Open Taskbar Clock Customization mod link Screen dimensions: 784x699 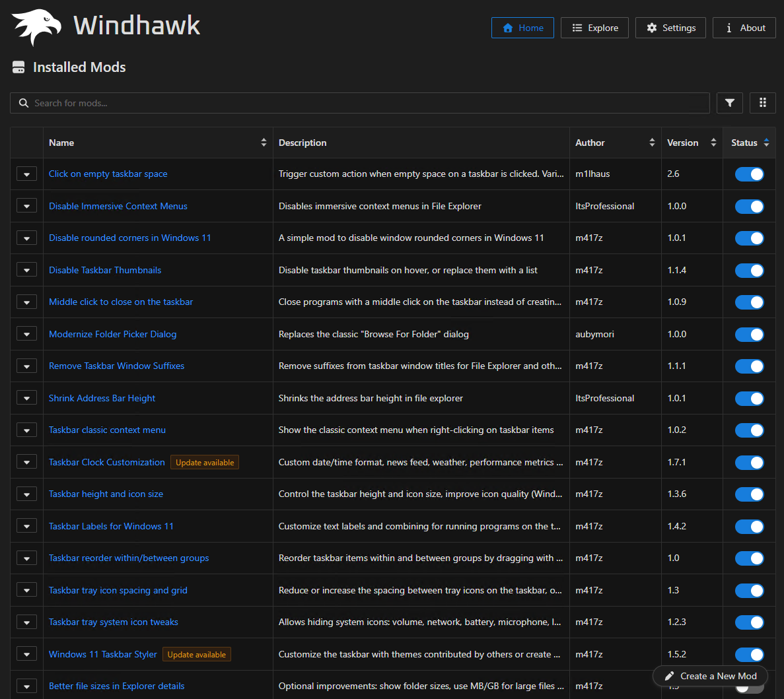[107, 462]
